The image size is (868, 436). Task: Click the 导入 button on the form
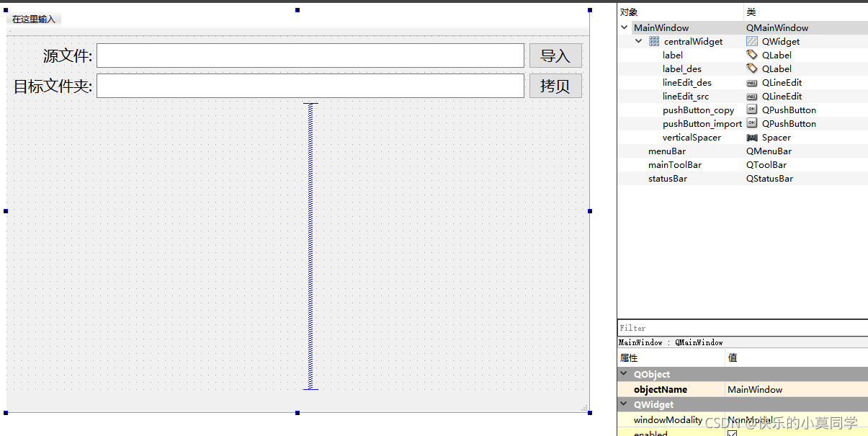(555, 55)
